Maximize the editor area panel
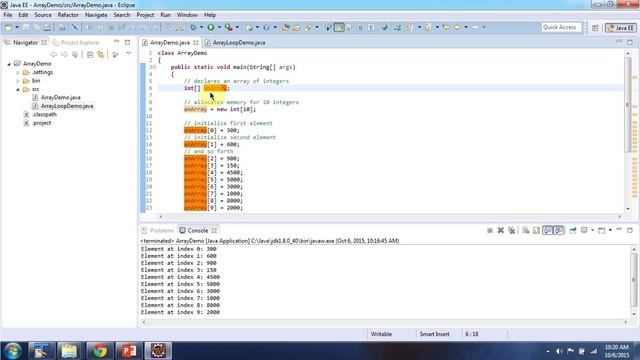The width and height of the screenshot is (640, 360). (x=630, y=42)
